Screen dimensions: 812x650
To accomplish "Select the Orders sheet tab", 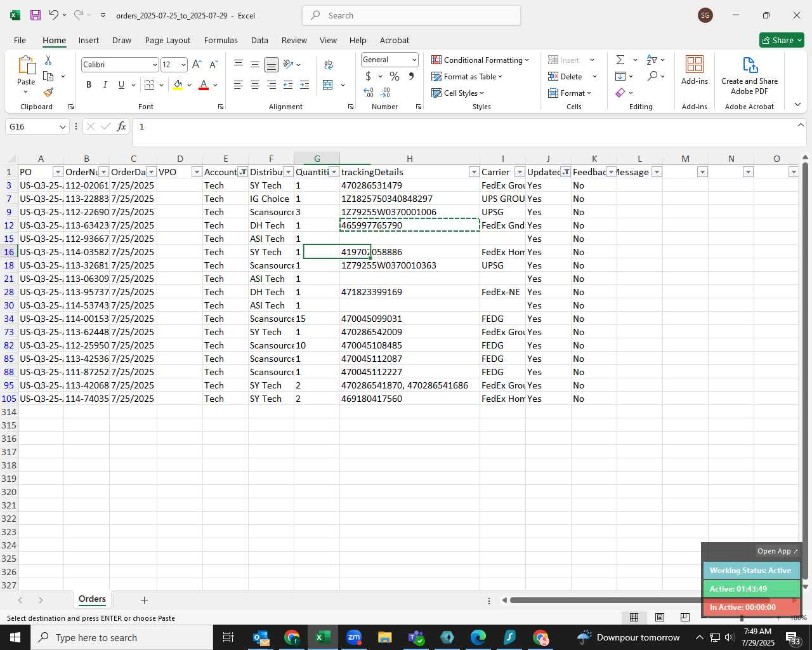I will tap(92, 599).
